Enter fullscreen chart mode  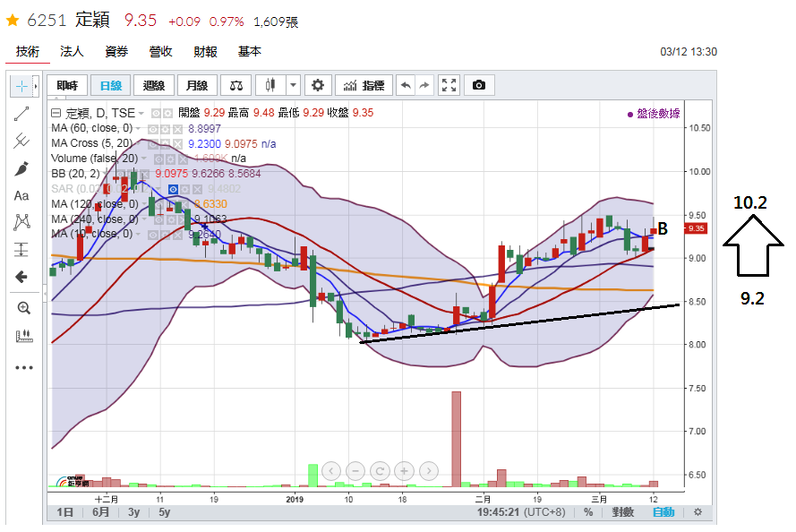pyautogui.click(x=449, y=85)
